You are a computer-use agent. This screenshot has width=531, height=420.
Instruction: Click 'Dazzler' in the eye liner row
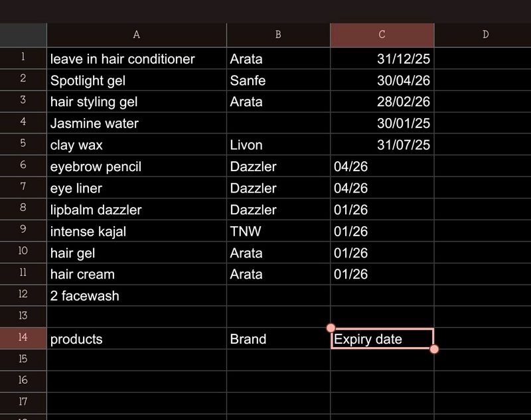pyautogui.click(x=278, y=188)
